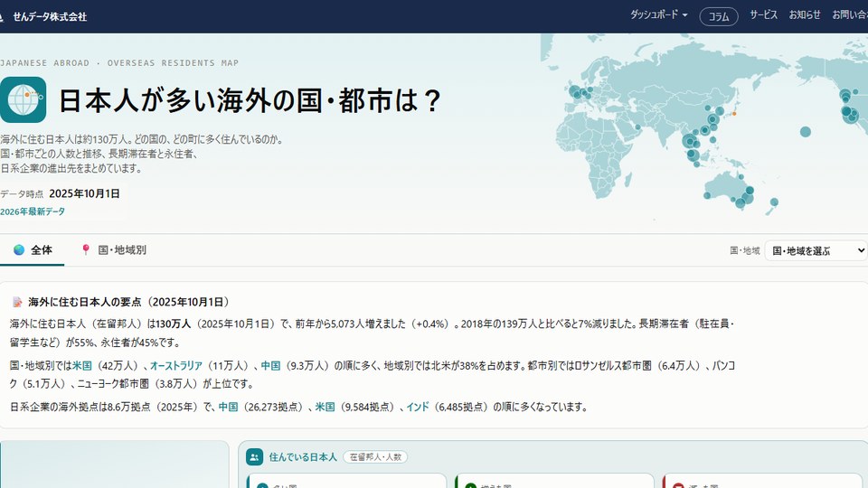Click the people icon beside 住んでいる日本人

tap(255, 457)
